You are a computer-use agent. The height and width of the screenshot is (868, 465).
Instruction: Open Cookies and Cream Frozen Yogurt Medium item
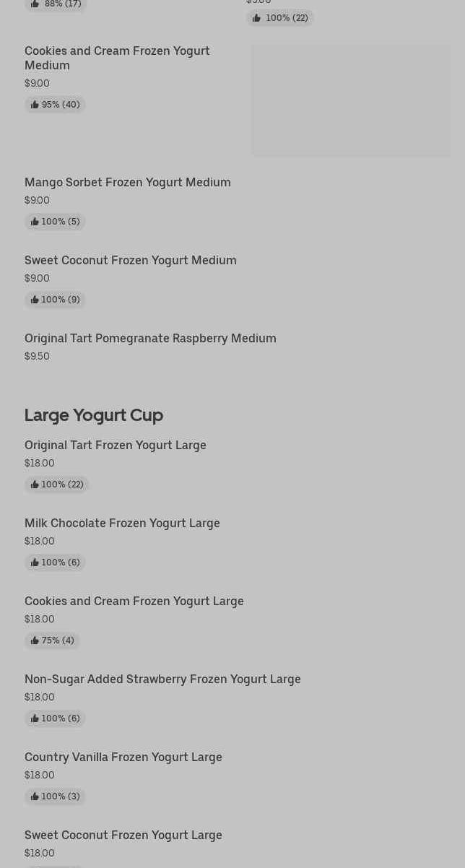[x=117, y=58]
